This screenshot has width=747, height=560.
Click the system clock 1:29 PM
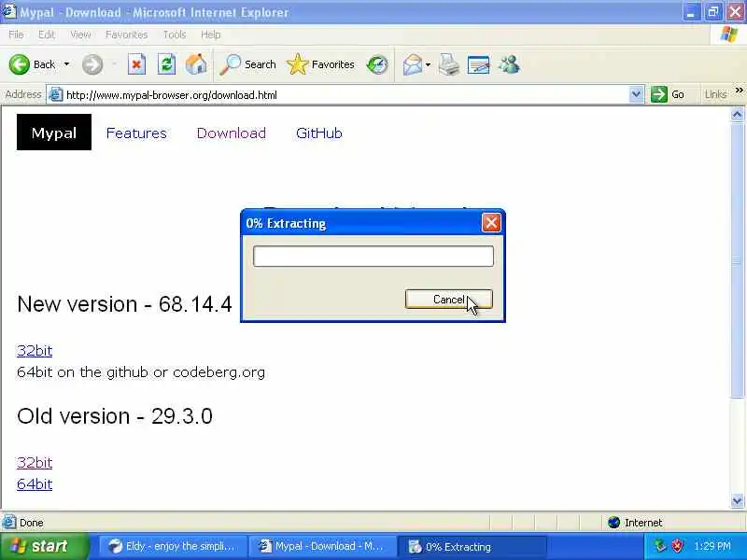click(712, 546)
